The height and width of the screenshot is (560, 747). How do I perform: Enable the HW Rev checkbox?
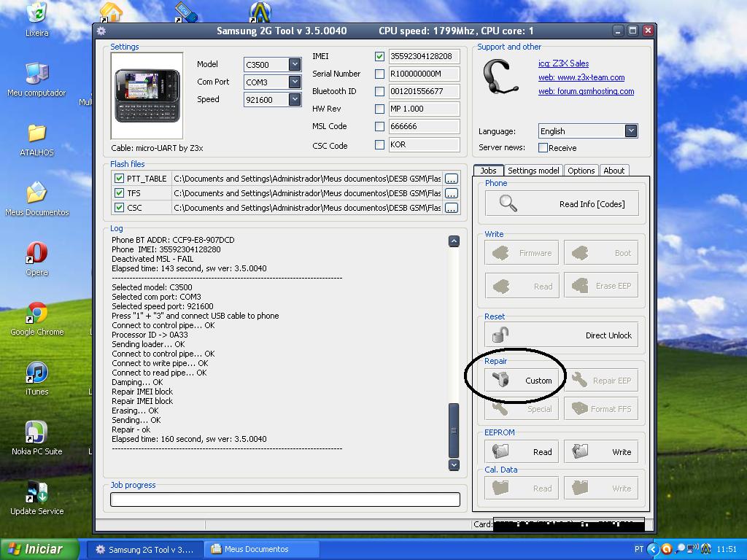pos(379,109)
